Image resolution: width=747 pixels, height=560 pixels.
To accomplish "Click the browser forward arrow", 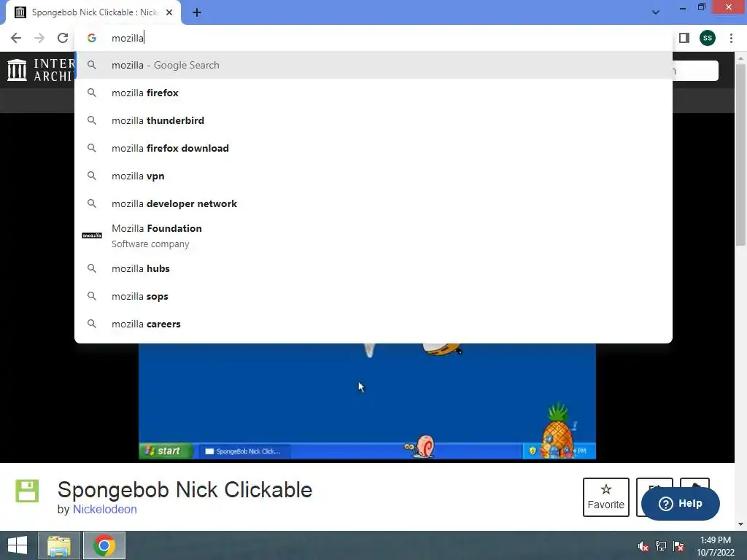I will coord(39,38).
